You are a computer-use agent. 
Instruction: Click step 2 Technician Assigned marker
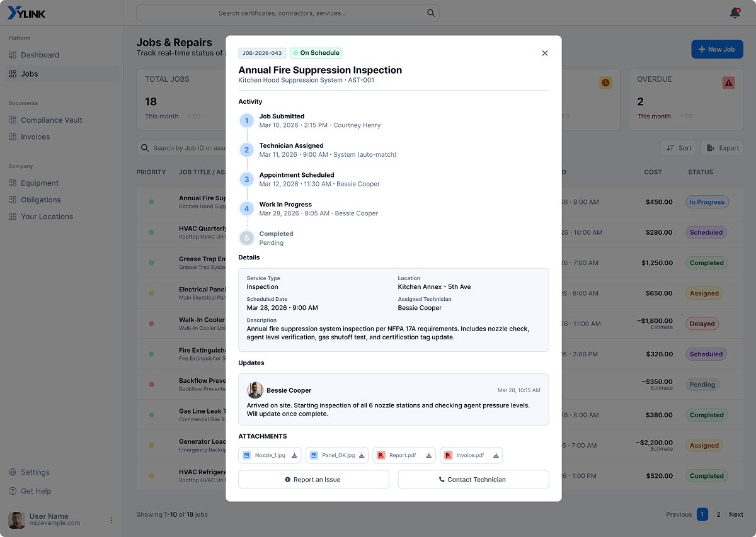point(247,150)
